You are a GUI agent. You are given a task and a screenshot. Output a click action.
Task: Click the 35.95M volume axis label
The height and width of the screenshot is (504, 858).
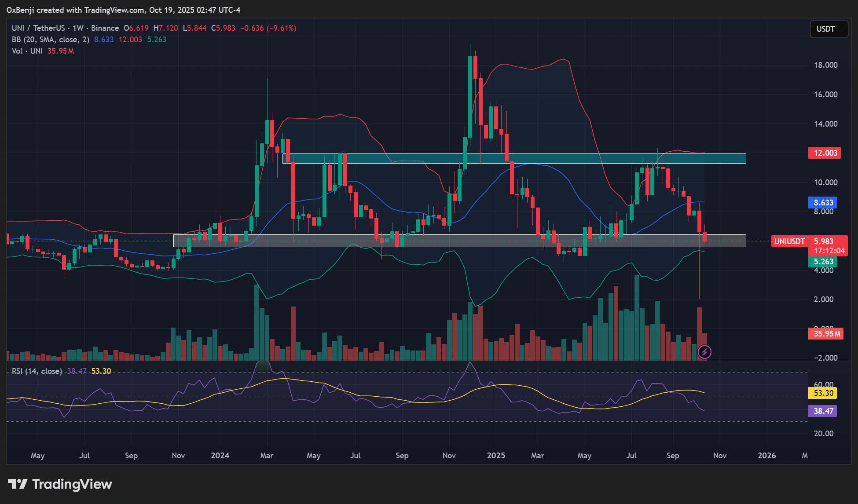click(826, 333)
